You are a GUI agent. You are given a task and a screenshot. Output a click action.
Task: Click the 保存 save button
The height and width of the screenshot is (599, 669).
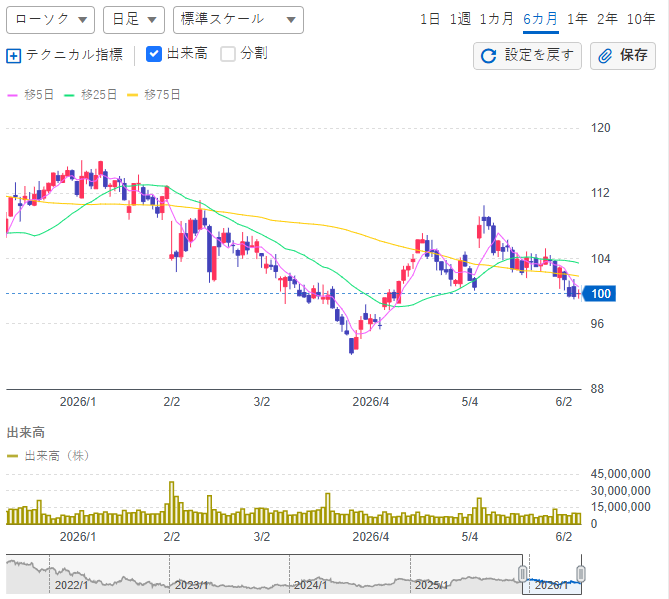pos(623,56)
